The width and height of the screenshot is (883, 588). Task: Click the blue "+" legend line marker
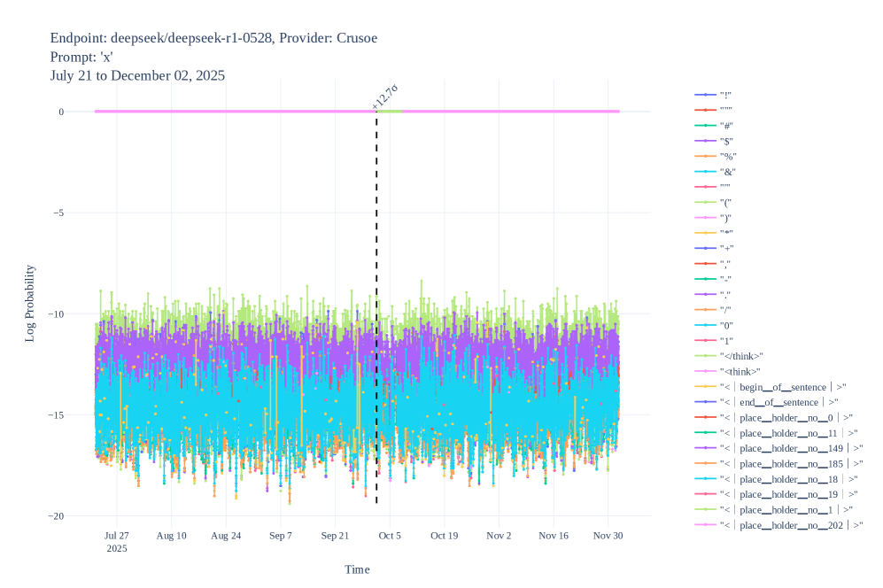point(705,249)
